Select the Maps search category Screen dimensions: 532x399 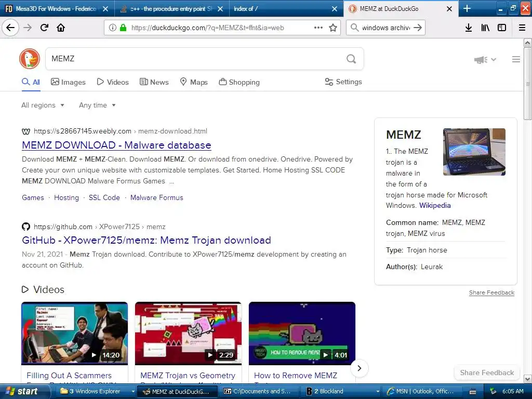[x=194, y=82]
